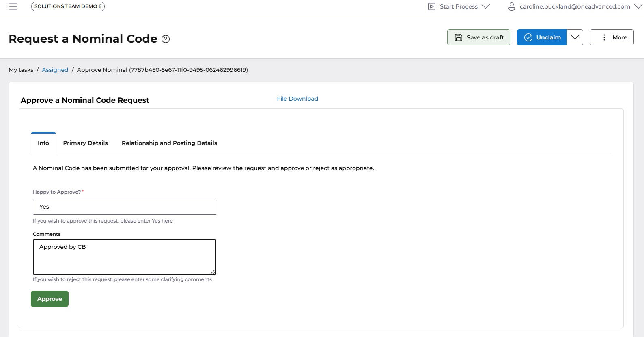Switch to the Primary Details tab

point(85,143)
